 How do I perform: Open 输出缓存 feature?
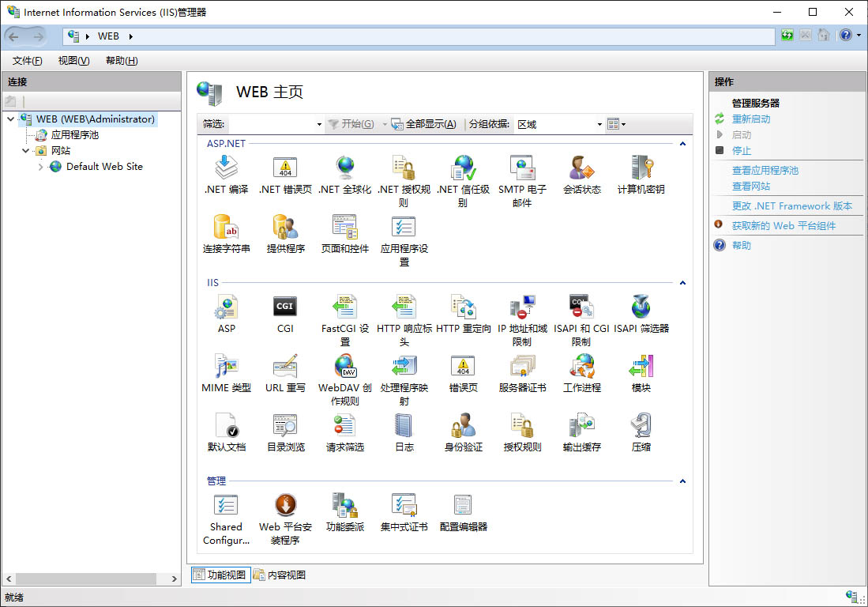click(x=582, y=432)
